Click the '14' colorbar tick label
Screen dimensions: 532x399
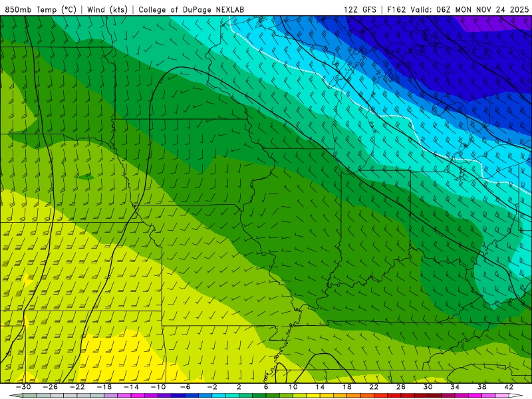coord(320,387)
